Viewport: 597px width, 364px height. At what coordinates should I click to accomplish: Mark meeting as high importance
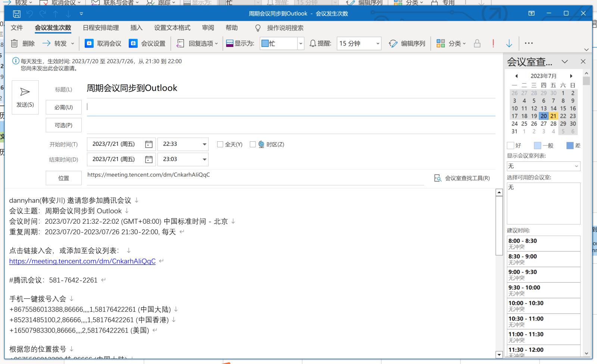[x=493, y=43]
